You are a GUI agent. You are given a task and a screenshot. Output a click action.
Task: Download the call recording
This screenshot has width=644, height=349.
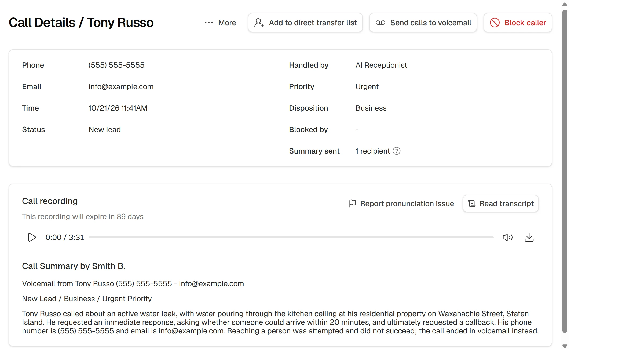coord(529,237)
